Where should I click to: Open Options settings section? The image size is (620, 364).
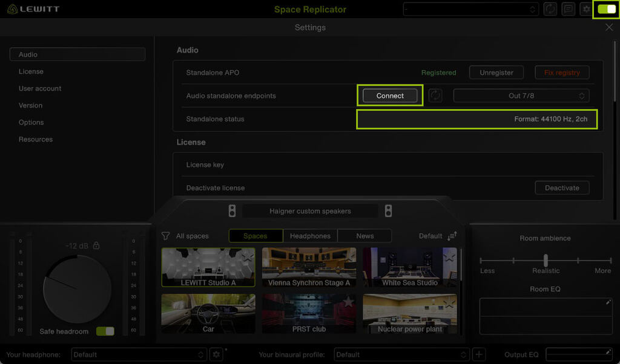[x=31, y=122]
